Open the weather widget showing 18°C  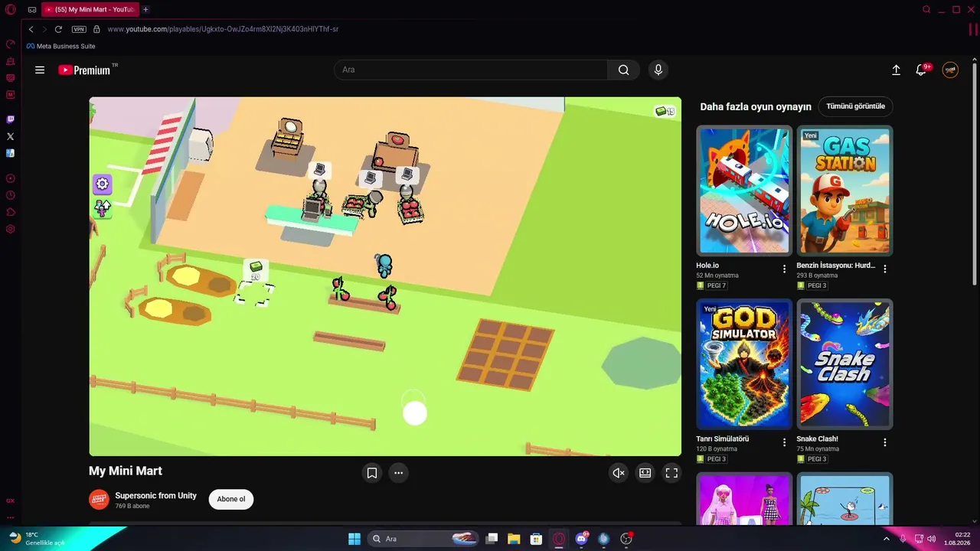click(38, 539)
